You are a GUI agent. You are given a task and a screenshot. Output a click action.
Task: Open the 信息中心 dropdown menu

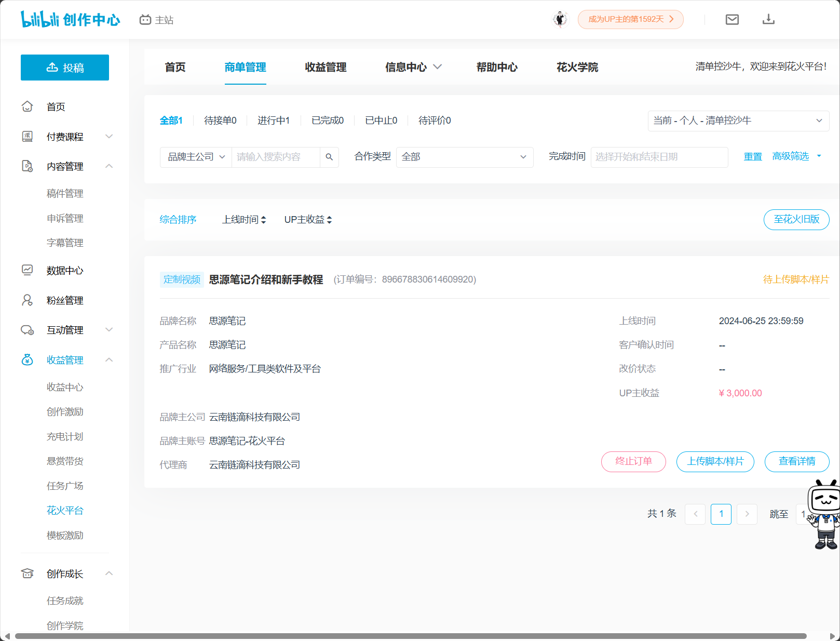[414, 67]
